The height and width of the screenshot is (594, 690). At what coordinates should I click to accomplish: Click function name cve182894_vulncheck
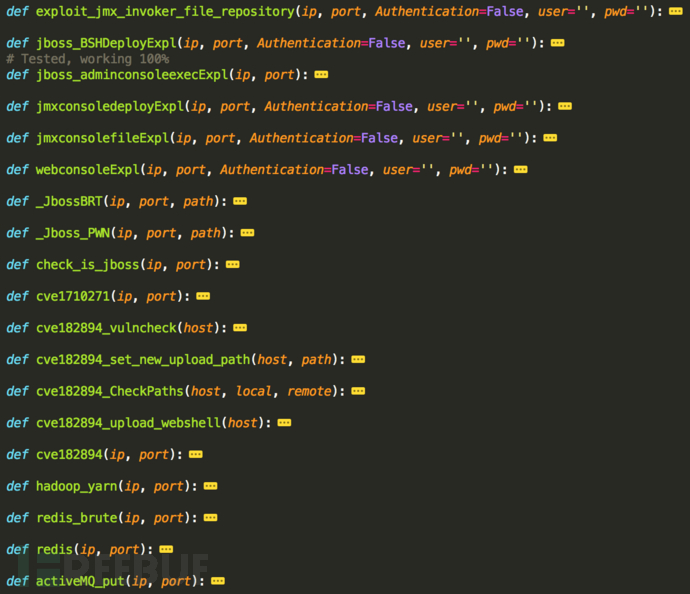106,328
